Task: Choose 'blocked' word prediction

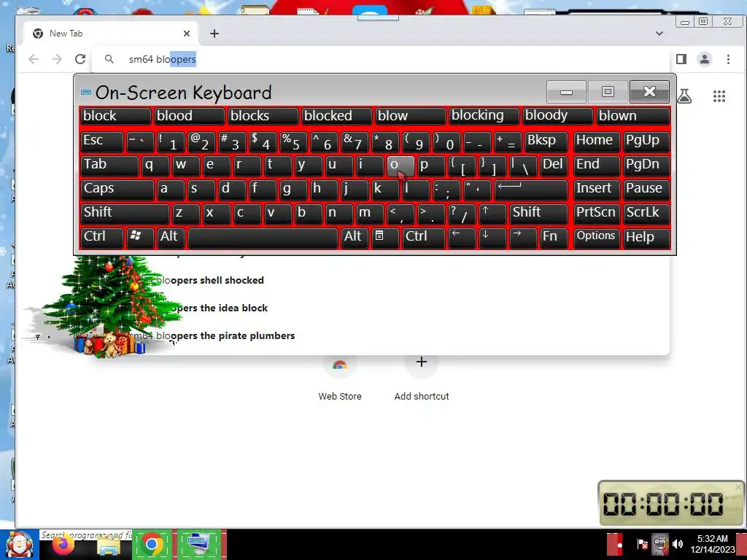Action: (336, 116)
